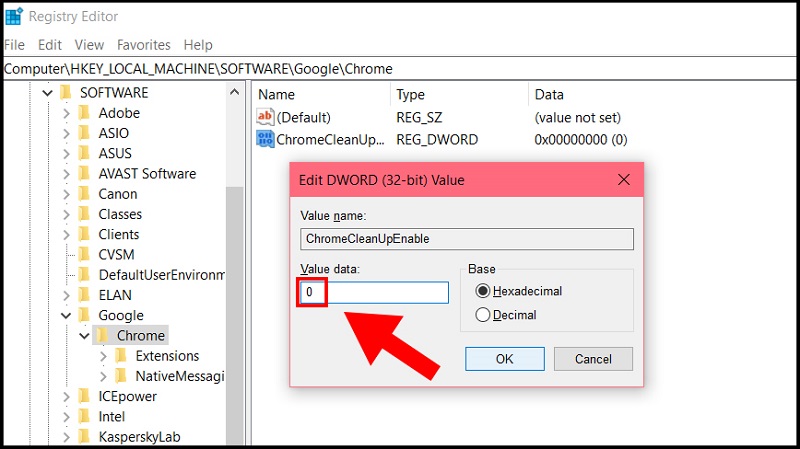
Task: Open the View menu
Action: [x=89, y=45]
